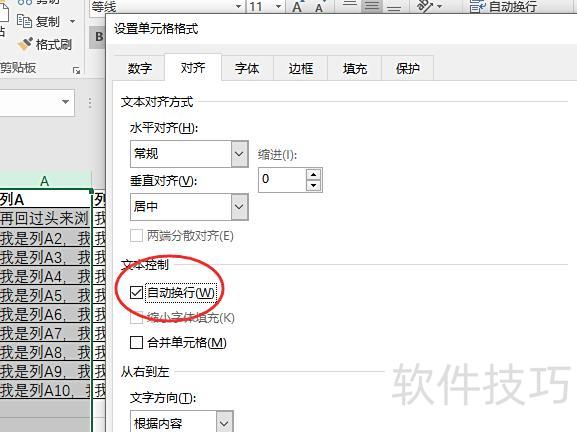
Task: Open the font name dropdown showing 等线
Action: point(238,7)
